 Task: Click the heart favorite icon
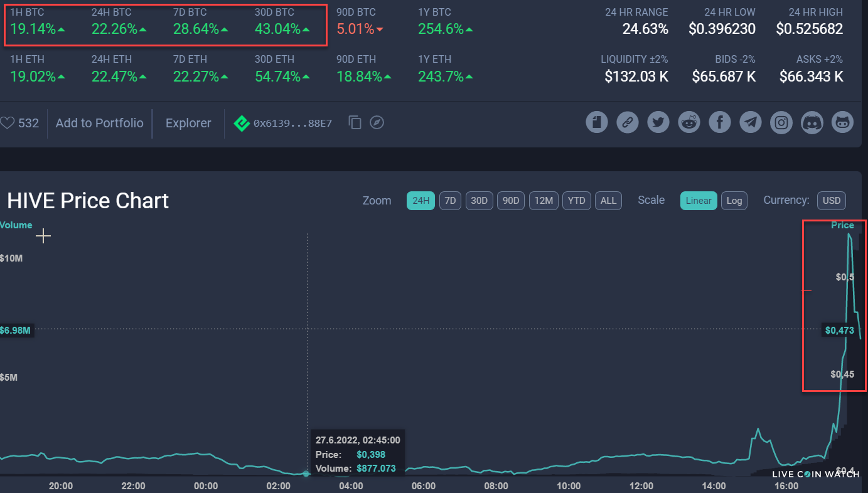click(x=7, y=123)
